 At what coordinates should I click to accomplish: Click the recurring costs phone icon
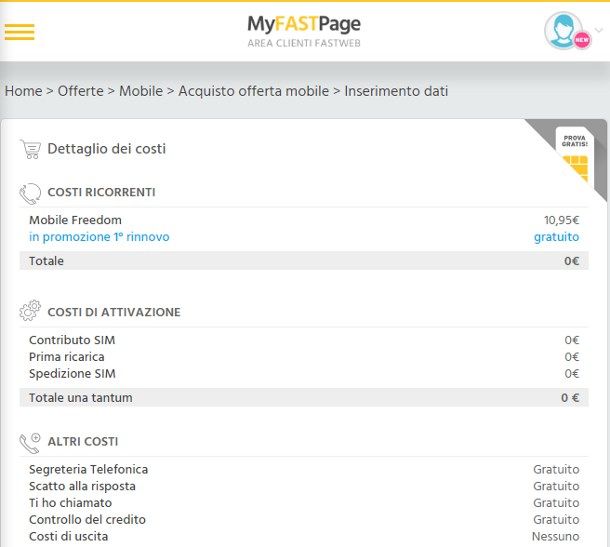click(30, 193)
